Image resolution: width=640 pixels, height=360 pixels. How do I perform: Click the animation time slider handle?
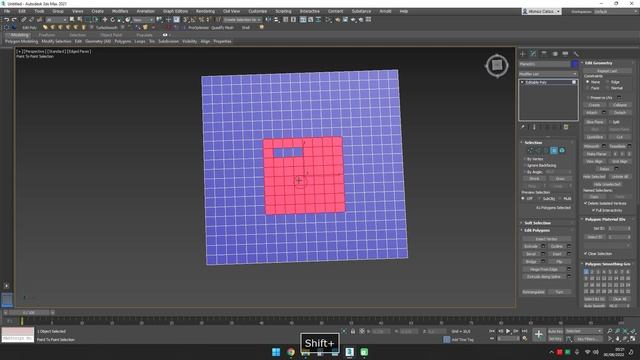(29, 313)
